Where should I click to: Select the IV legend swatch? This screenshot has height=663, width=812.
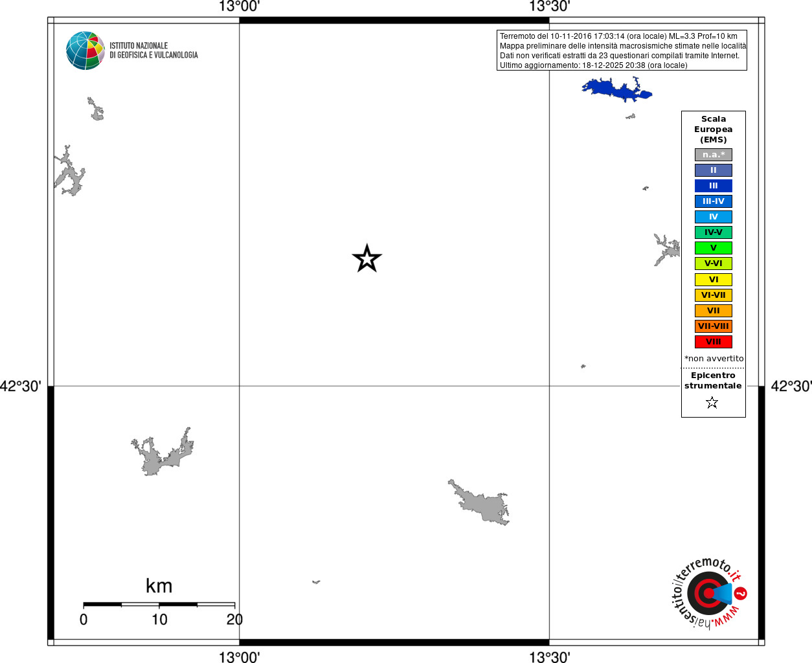pyautogui.click(x=714, y=217)
